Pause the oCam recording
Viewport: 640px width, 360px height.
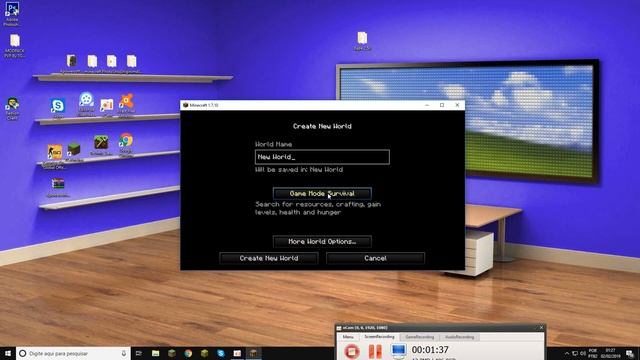tap(375, 351)
